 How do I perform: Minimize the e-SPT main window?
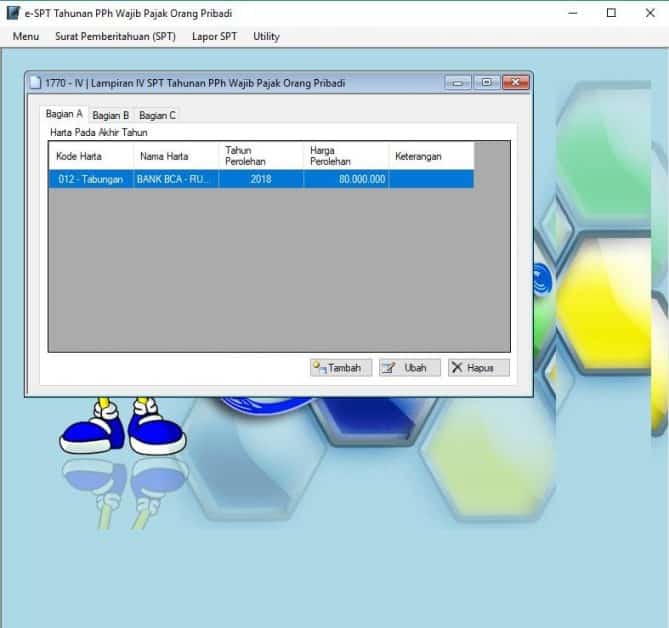[573, 13]
